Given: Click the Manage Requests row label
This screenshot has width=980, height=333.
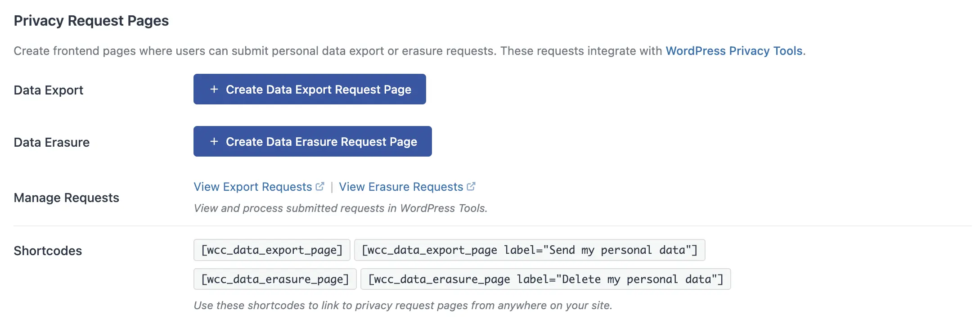Looking at the screenshot, I should (67, 198).
